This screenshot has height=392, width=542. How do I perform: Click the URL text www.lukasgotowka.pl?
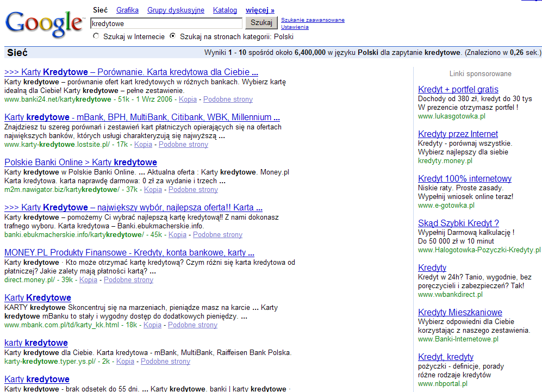[x=451, y=116]
